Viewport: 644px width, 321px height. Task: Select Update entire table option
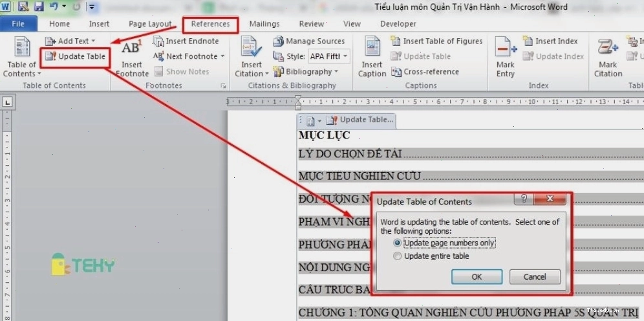431,256
